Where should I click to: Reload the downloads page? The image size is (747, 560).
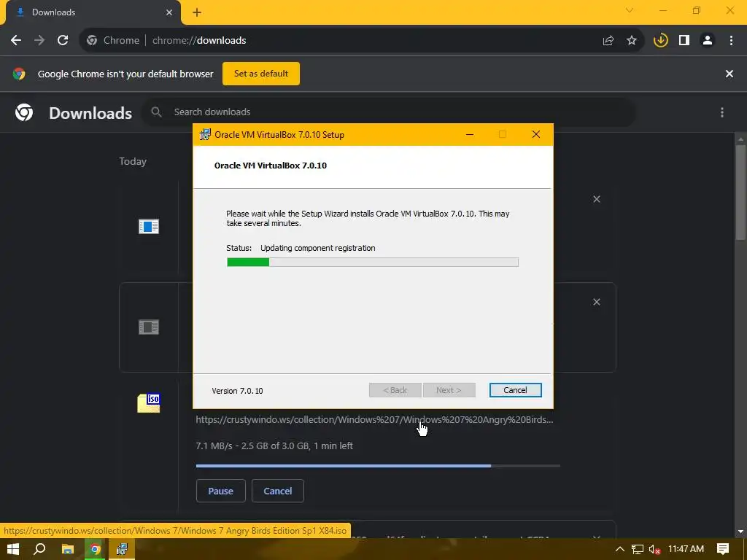coord(63,41)
